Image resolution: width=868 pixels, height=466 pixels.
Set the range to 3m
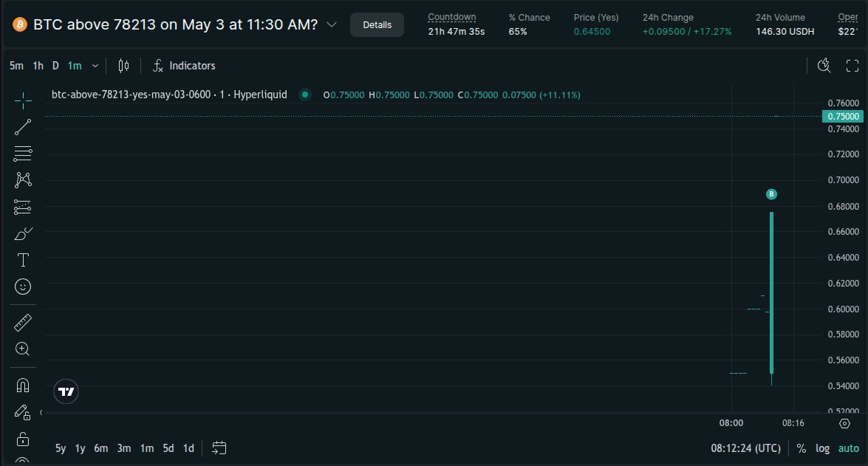coord(124,448)
